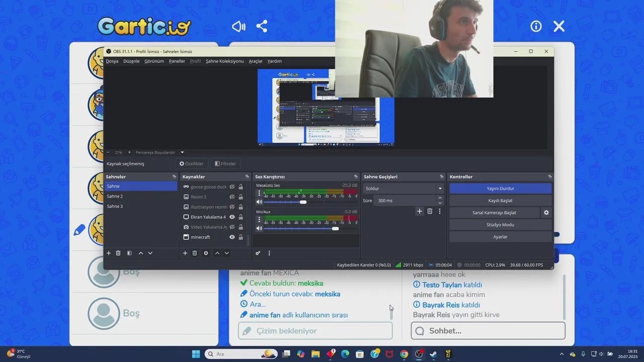The image size is (644, 362).
Task: Show the Video Yakalama source
Action: pyautogui.click(x=232, y=227)
